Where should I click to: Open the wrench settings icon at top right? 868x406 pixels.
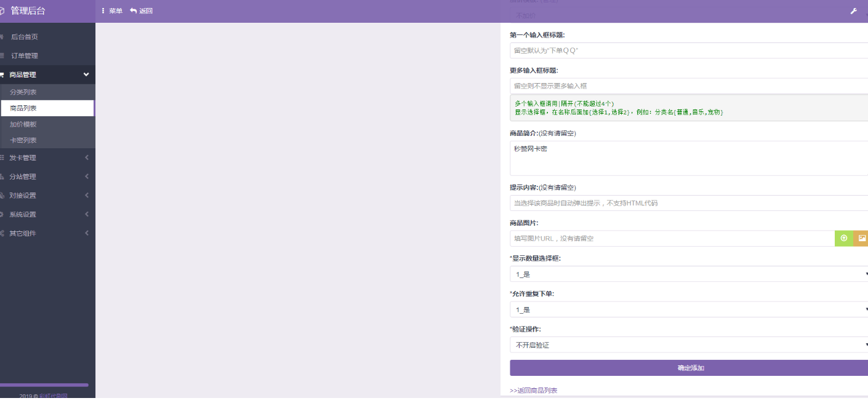pos(854,11)
